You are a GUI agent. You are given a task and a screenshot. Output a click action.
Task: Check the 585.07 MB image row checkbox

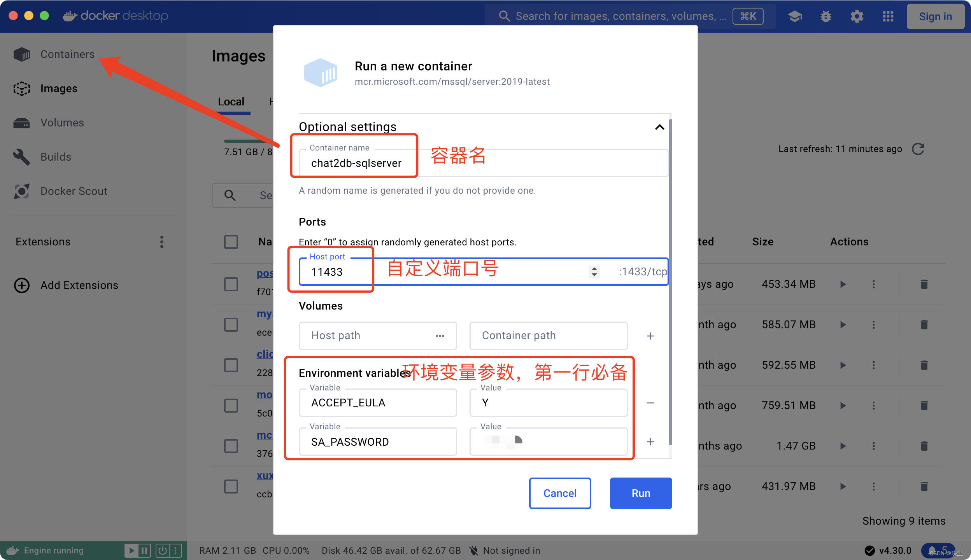(x=231, y=325)
